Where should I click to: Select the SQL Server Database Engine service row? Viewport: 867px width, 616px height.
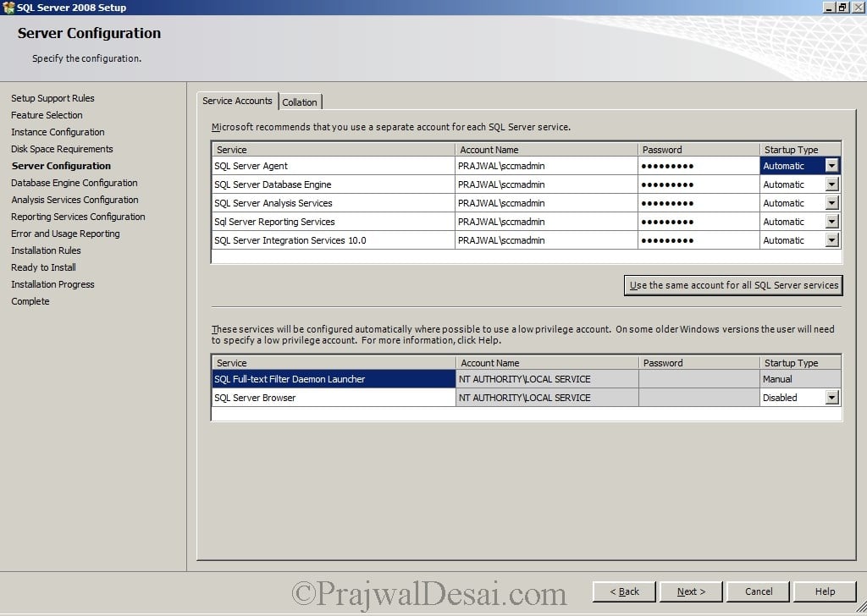pos(334,184)
